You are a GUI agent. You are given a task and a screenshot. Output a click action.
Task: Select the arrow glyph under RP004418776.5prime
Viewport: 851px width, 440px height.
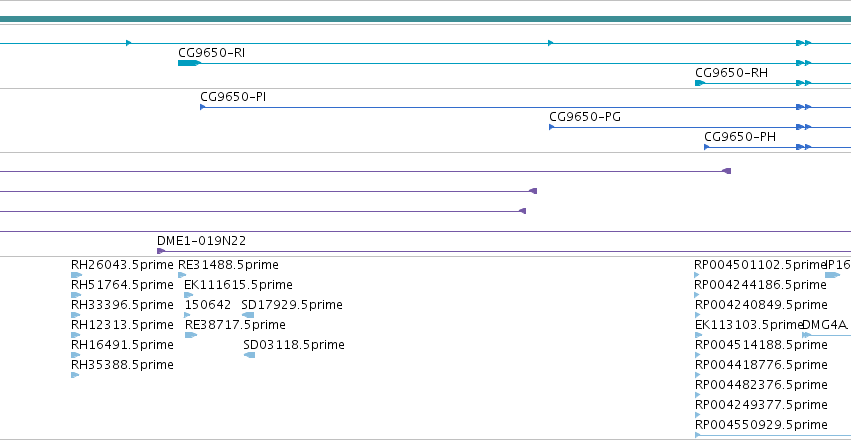[697, 375]
